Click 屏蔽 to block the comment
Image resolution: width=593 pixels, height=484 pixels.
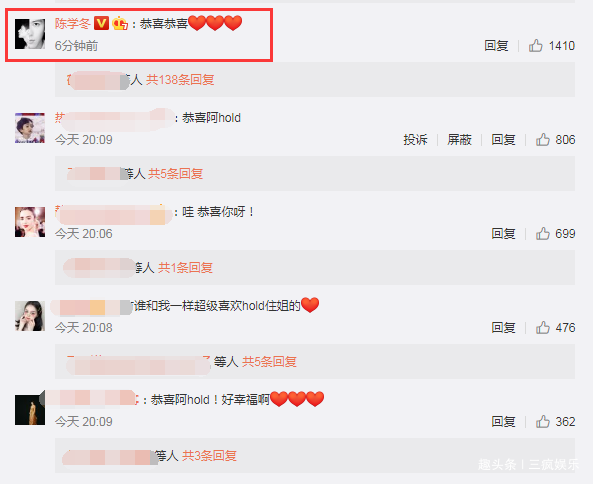(459, 140)
